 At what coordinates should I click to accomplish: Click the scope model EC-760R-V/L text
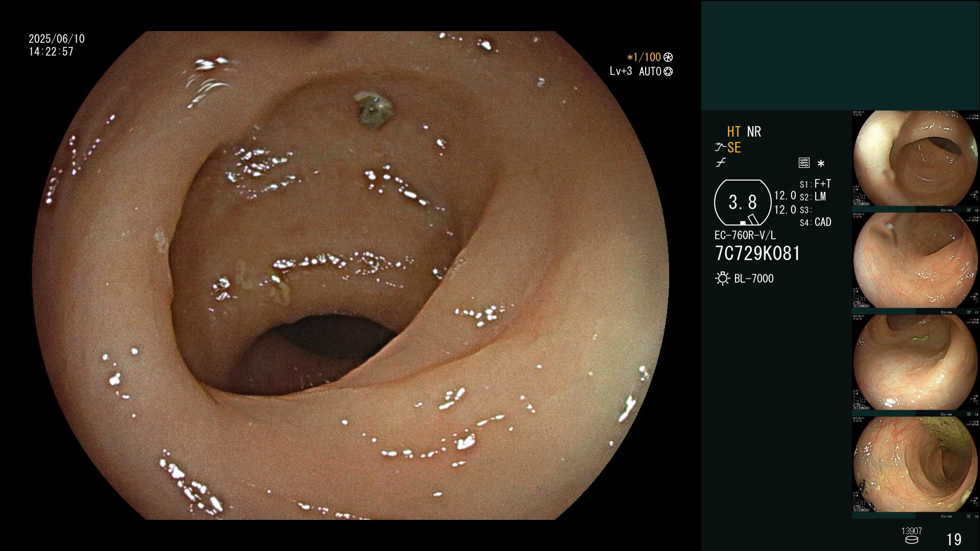point(745,236)
